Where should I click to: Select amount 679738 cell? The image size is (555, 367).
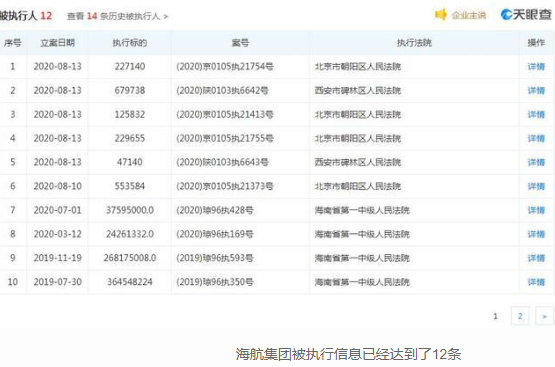130,91
